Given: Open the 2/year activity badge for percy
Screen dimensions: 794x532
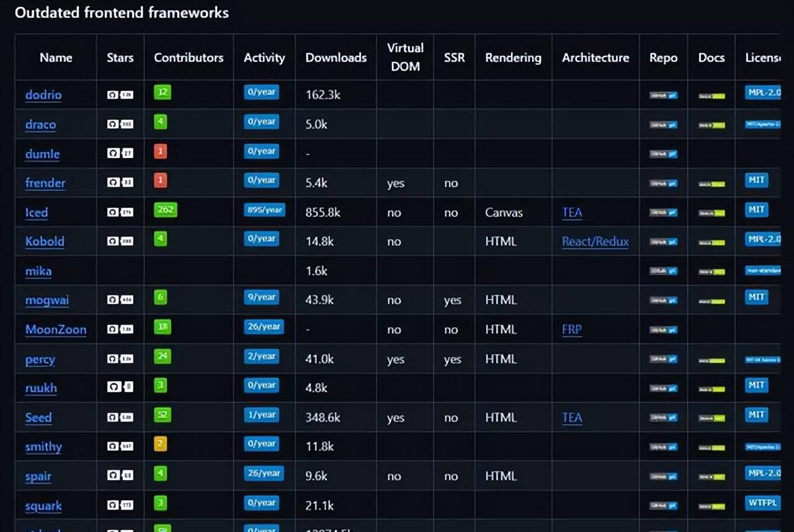Looking at the screenshot, I should click(x=262, y=356).
